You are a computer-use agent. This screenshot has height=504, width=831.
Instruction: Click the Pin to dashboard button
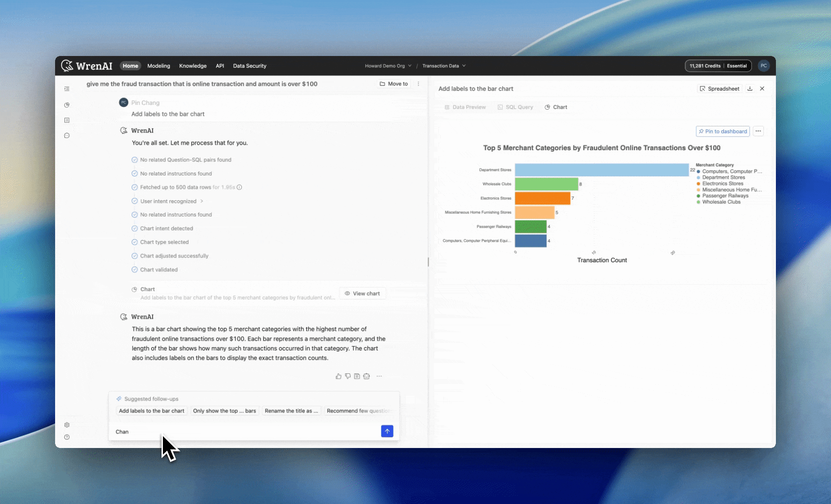723,132
